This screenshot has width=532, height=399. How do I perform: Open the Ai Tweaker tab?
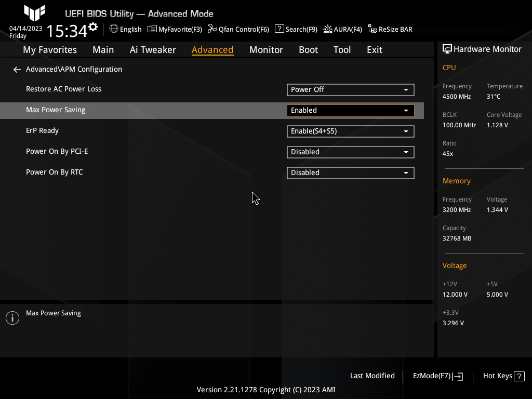153,50
